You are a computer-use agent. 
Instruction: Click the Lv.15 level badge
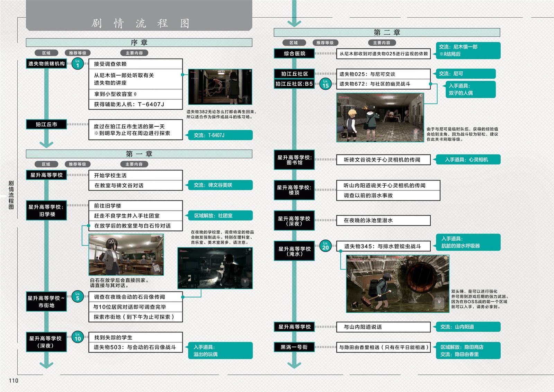(x=325, y=84)
